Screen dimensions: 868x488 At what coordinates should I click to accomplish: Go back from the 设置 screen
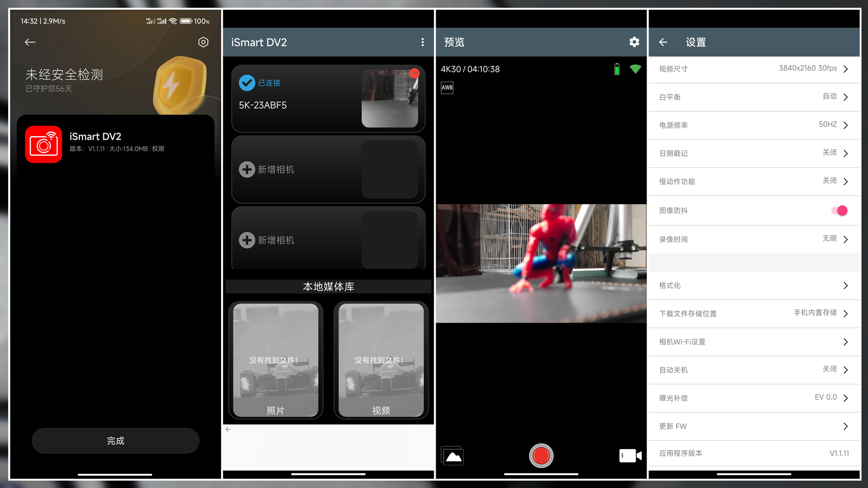(663, 42)
